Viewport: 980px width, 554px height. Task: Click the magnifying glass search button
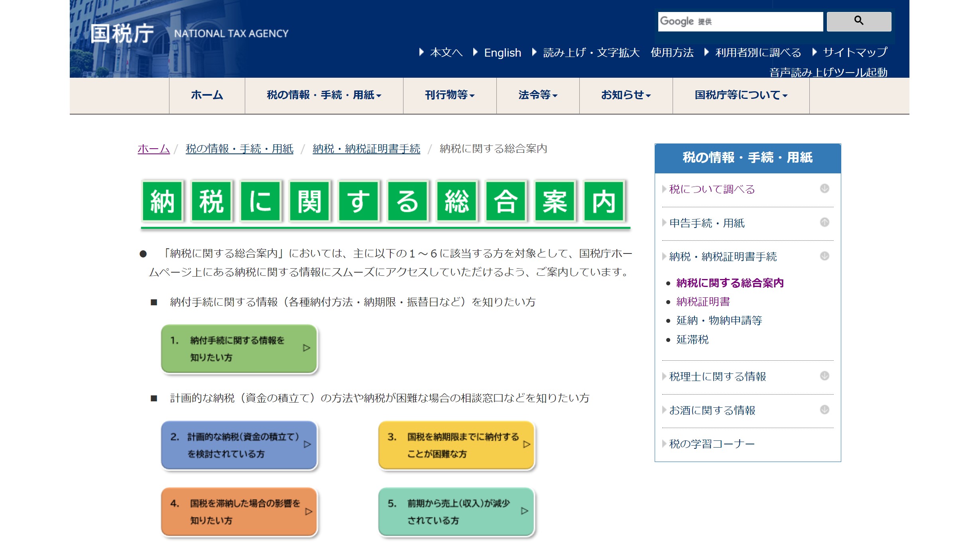tap(858, 21)
